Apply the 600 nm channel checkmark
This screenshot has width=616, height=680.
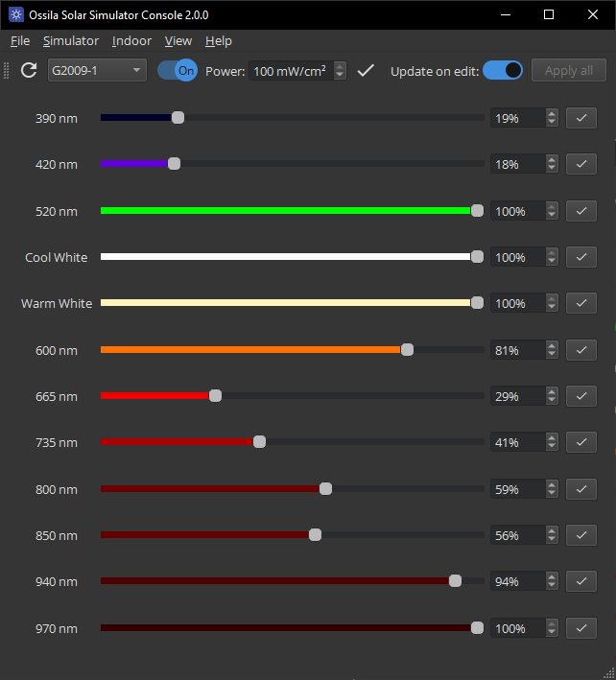coord(581,350)
